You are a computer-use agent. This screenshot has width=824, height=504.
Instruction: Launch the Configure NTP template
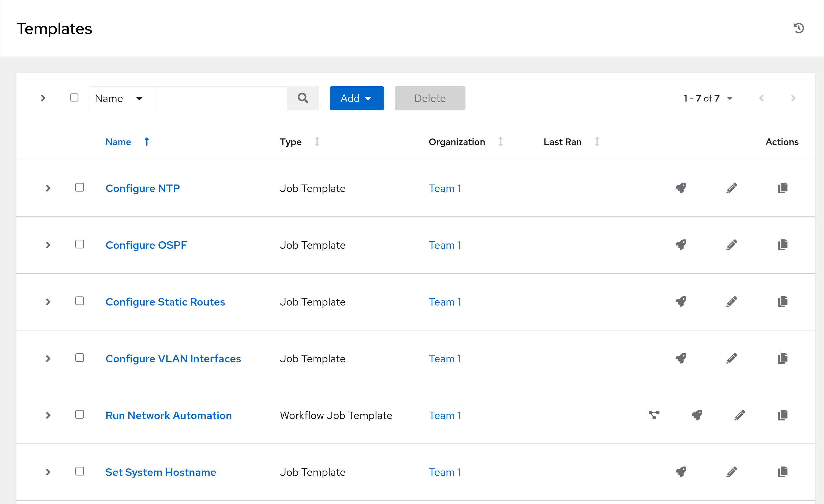click(681, 188)
